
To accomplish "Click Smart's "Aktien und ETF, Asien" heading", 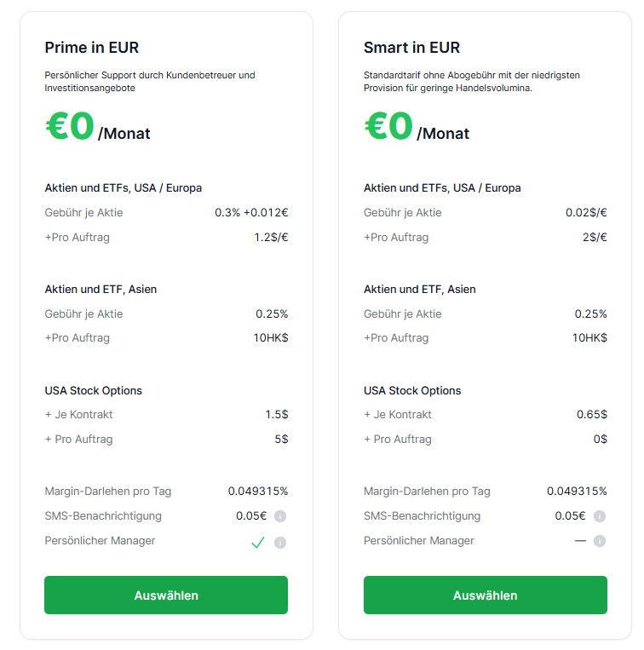I will pyautogui.click(x=420, y=290).
